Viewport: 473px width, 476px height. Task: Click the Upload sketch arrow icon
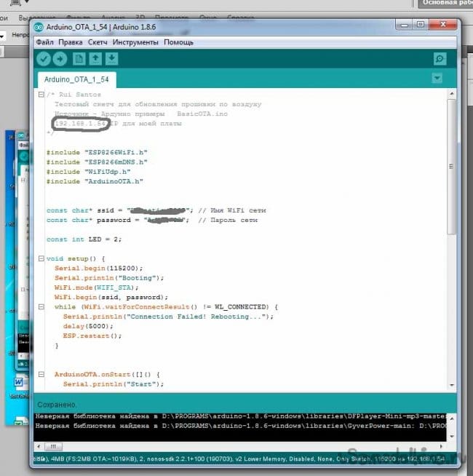[x=60, y=59]
